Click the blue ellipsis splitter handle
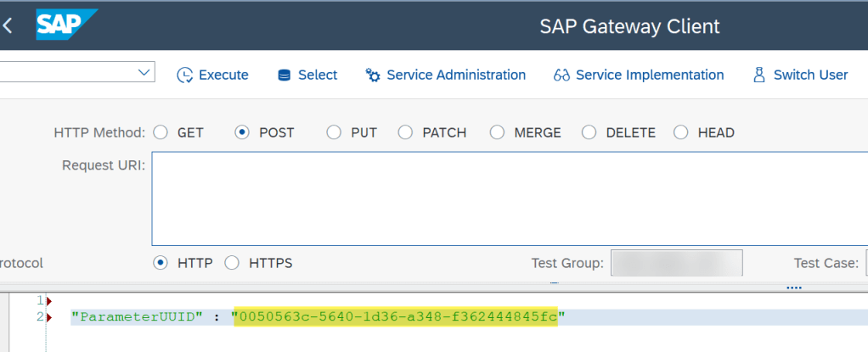 click(794, 288)
